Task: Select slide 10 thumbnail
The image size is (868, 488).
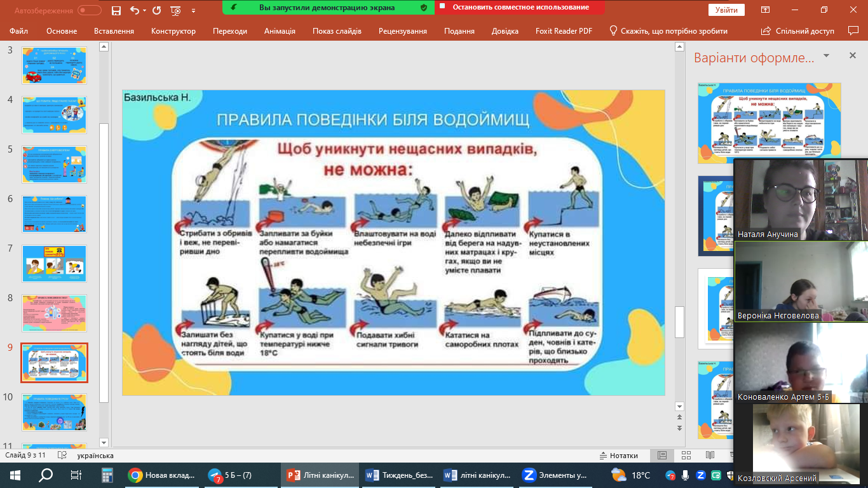Action: coord(54,412)
